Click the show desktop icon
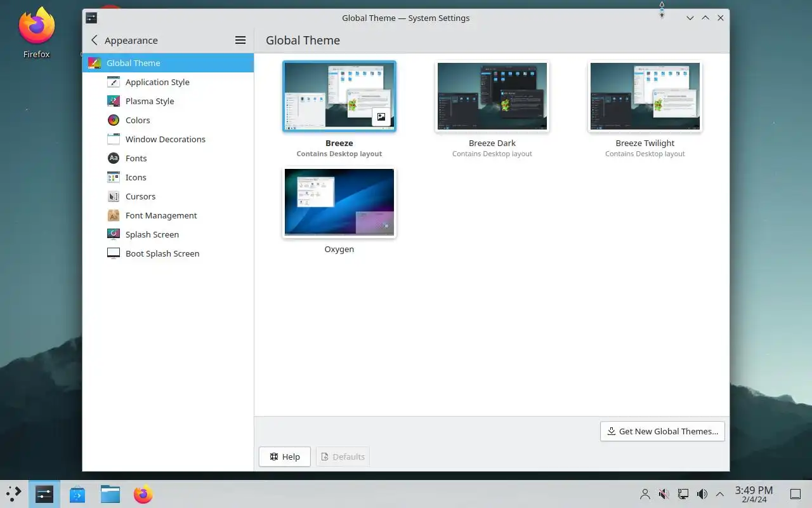 [x=796, y=494]
